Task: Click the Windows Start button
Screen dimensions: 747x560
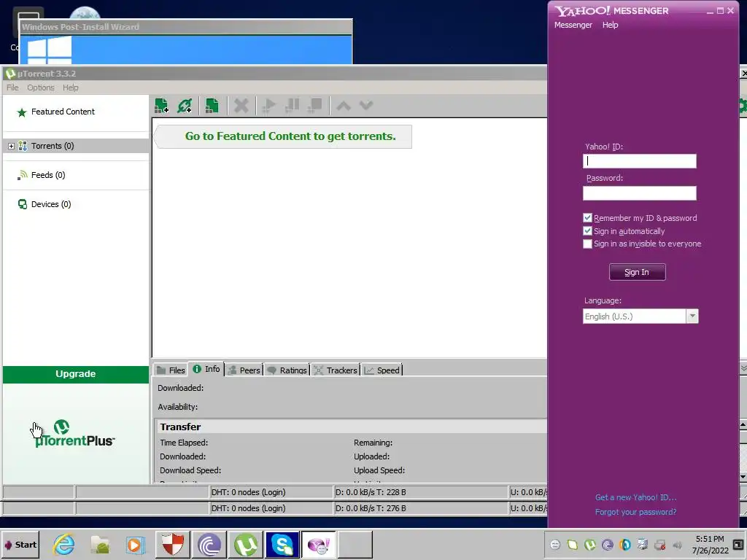Action: tap(20, 544)
